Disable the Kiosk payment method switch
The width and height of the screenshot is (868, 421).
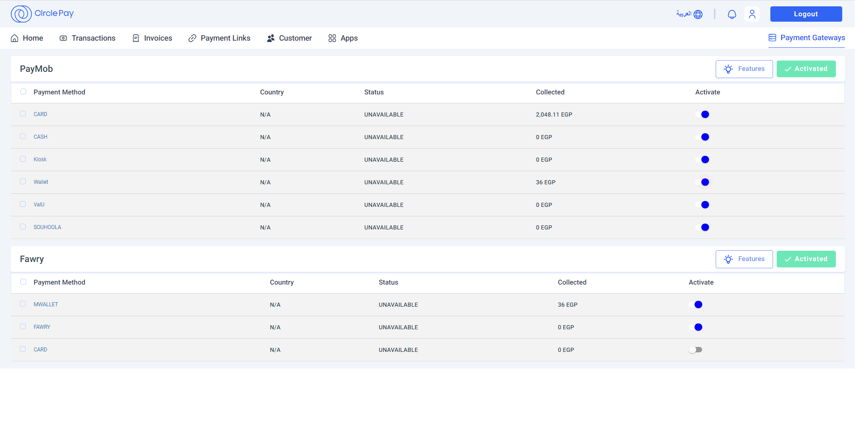click(702, 160)
